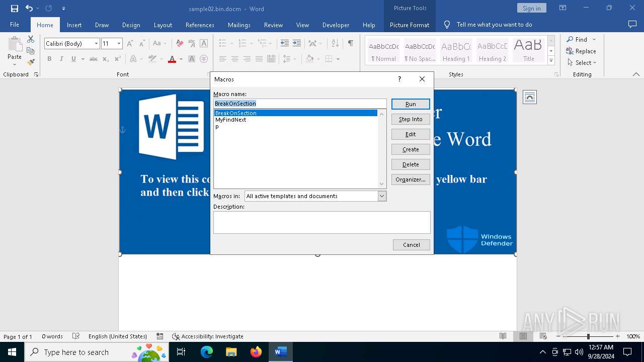
Task: Open the Change Case dropdown
Action: [x=160, y=43]
